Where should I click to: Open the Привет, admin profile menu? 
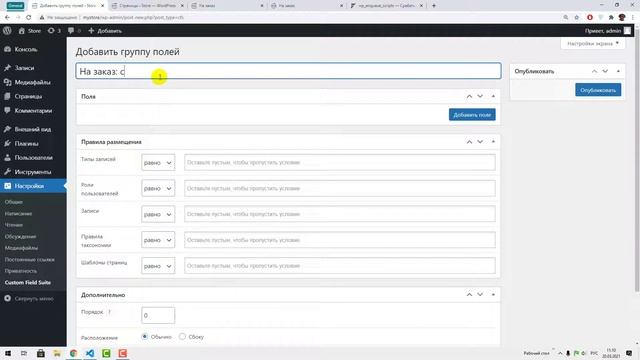point(608,31)
